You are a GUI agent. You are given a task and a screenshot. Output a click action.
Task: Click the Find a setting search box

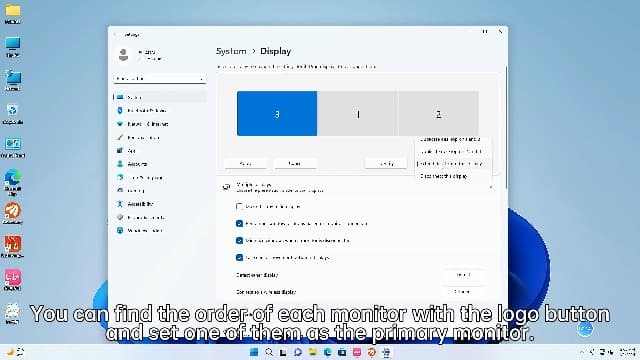pos(160,78)
